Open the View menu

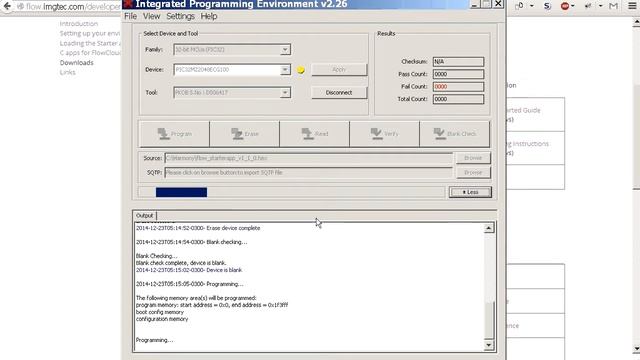coord(151,16)
